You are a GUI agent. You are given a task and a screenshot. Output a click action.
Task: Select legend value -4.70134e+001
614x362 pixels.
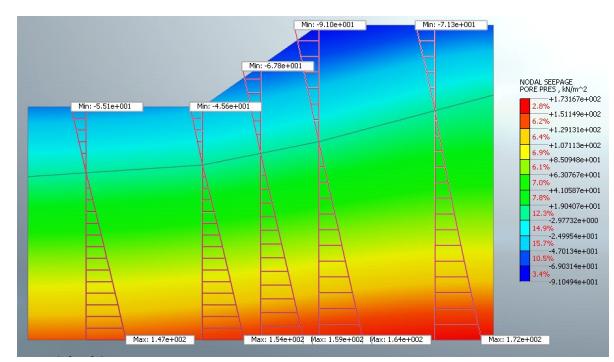click(x=574, y=251)
